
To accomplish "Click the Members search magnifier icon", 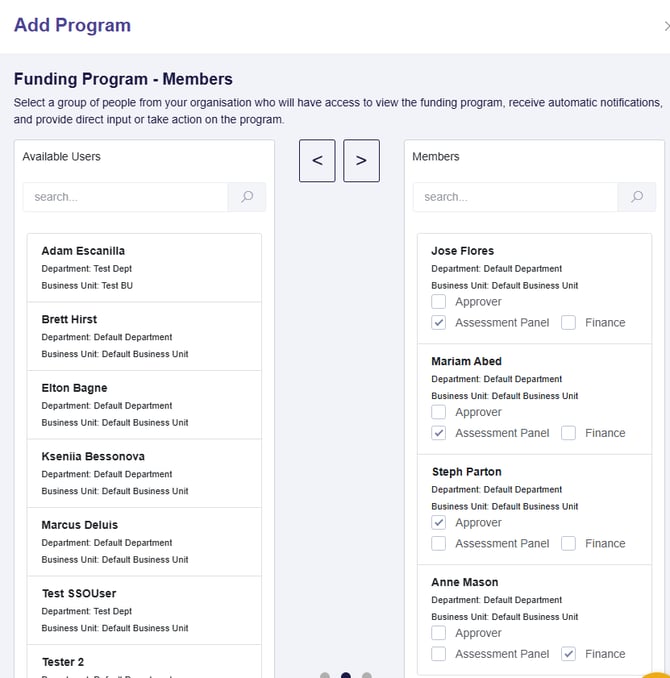I will click(x=636, y=197).
